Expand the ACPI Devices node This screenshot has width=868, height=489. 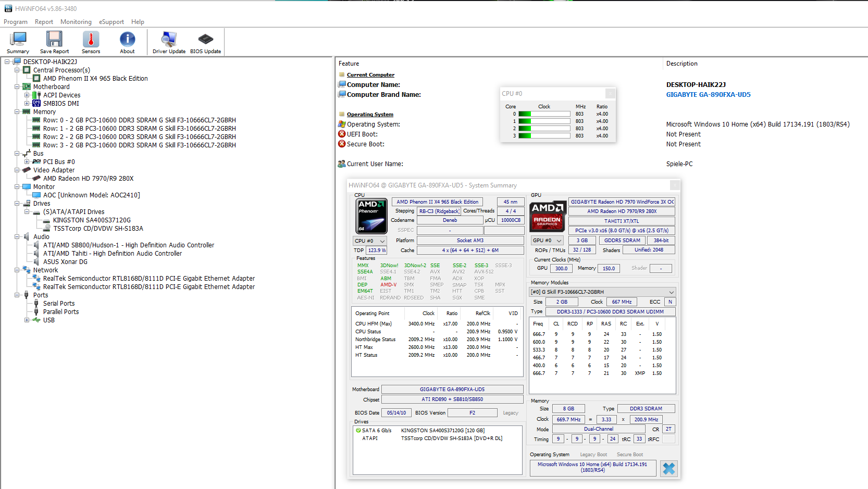(27, 95)
